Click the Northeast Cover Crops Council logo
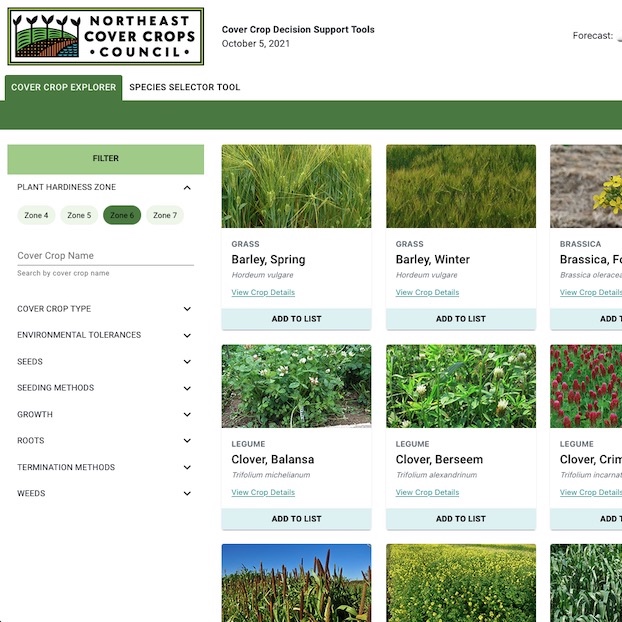The width and height of the screenshot is (622, 622). [106, 36]
